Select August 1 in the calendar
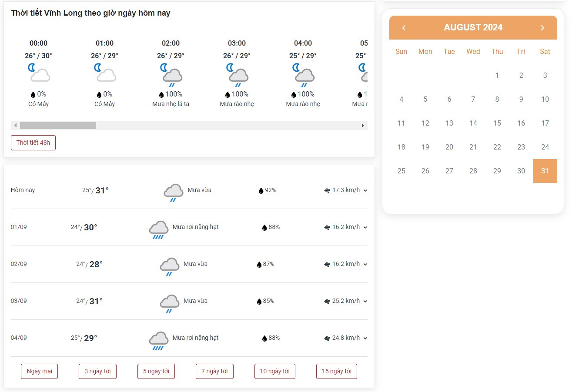The height and width of the screenshot is (392, 582). click(497, 75)
